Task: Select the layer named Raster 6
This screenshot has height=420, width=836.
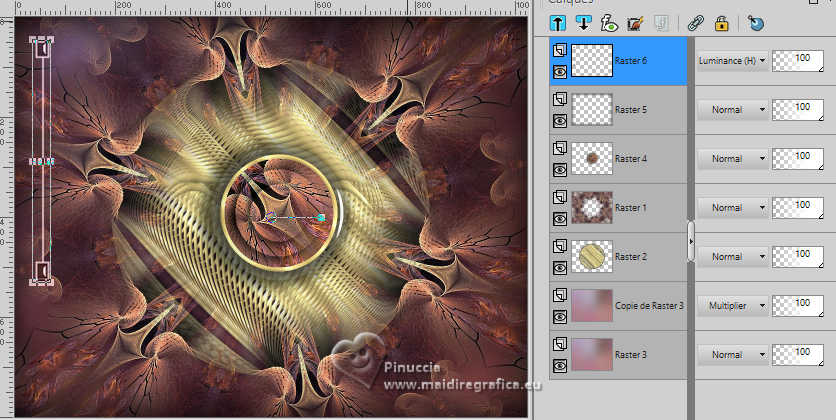Action: pos(631,61)
